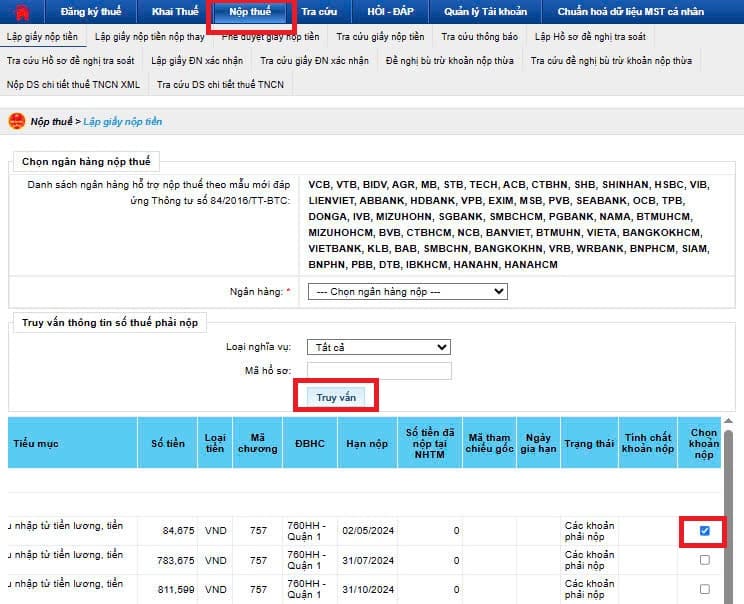Click the due date 31/10/2024
Image resolution: width=744 pixels, height=604 pixels.
click(x=368, y=589)
